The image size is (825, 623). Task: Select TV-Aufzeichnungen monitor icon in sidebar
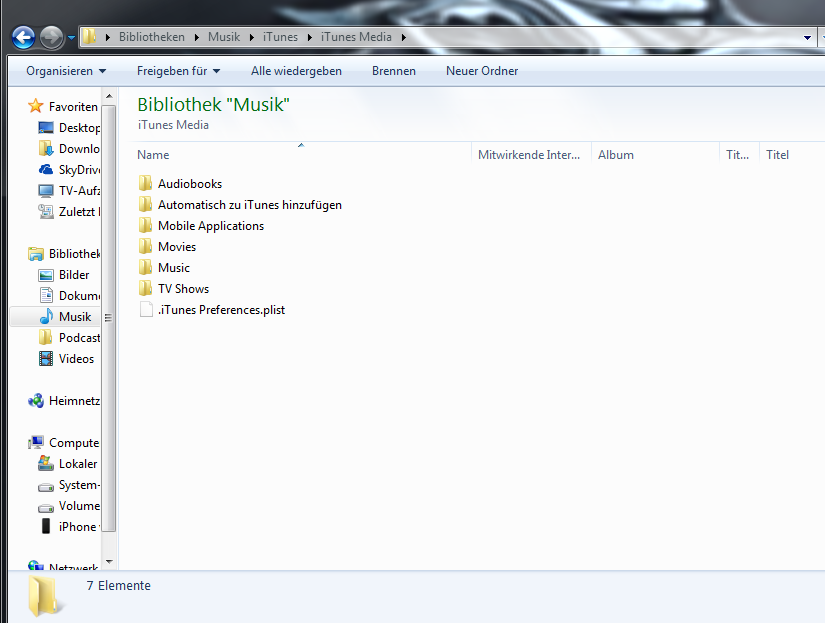[46, 190]
